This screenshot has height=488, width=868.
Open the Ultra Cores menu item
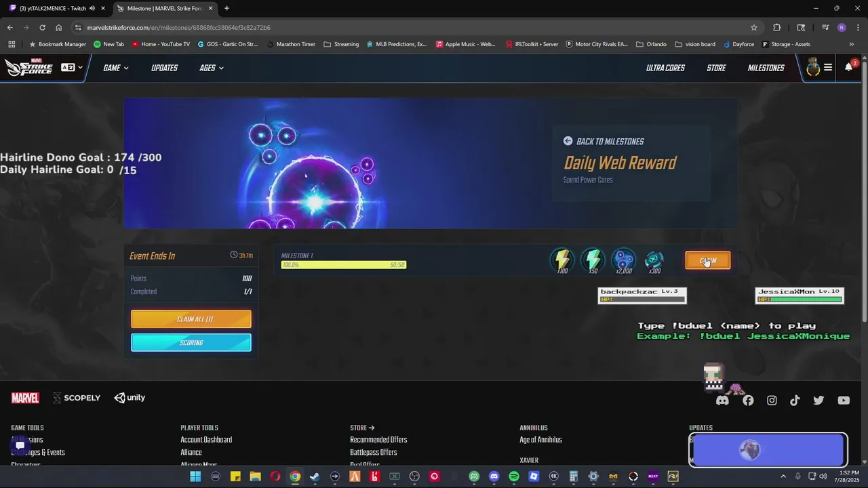pos(665,68)
